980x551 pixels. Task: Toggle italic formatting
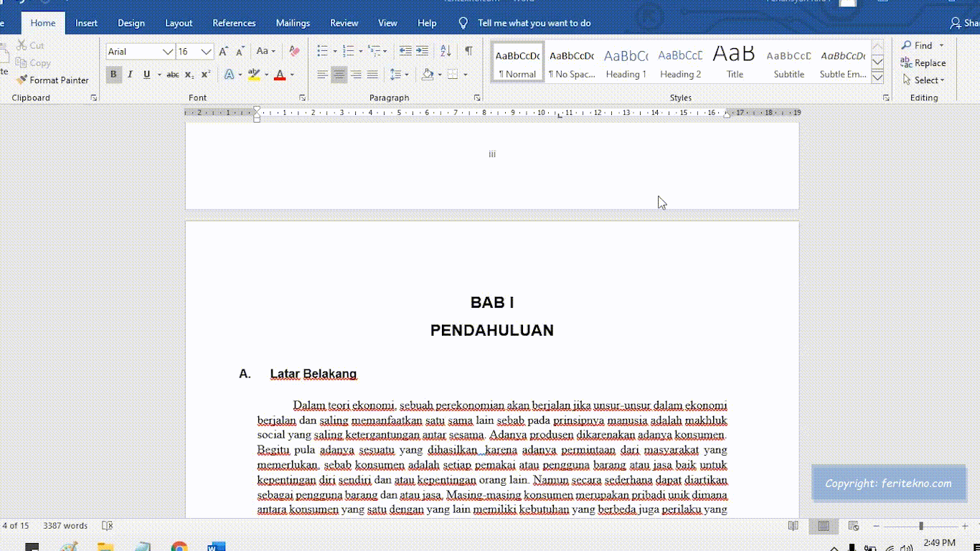point(130,75)
